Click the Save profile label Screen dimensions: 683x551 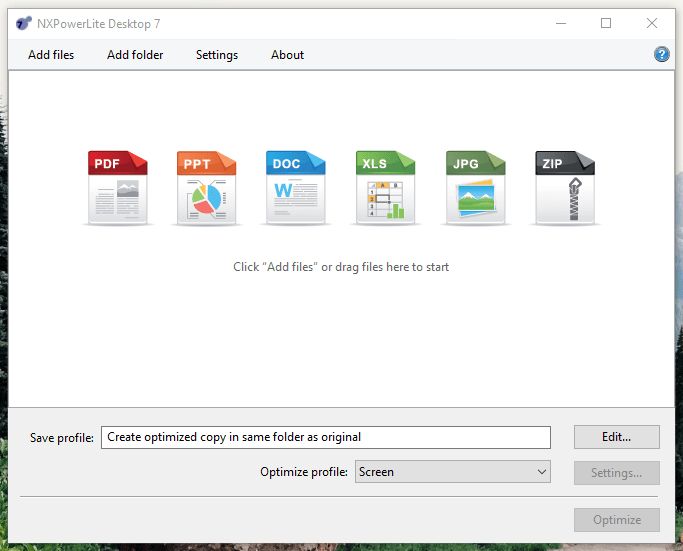(62, 438)
